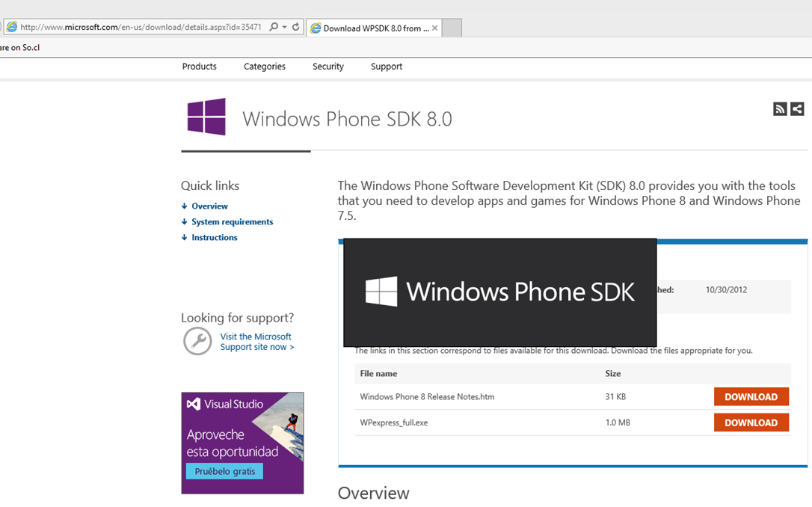The image size is (812, 507).
Task: Open the System requirements quick link
Action: (233, 221)
